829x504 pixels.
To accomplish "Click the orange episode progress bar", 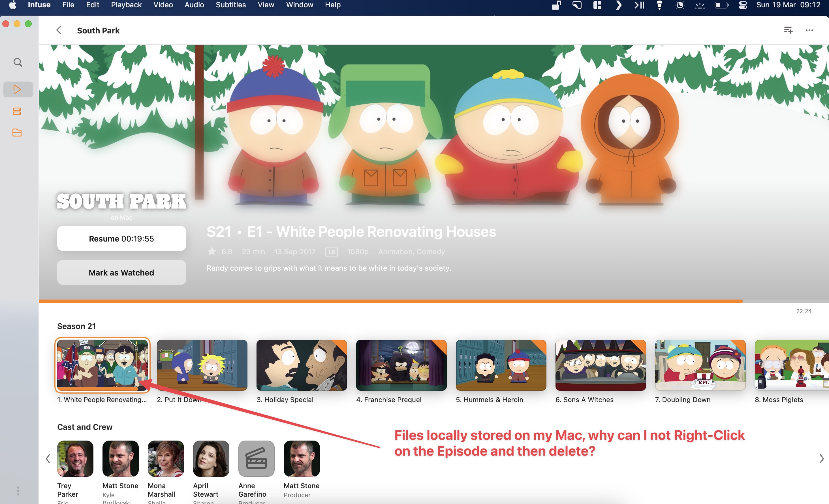I will point(390,301).
